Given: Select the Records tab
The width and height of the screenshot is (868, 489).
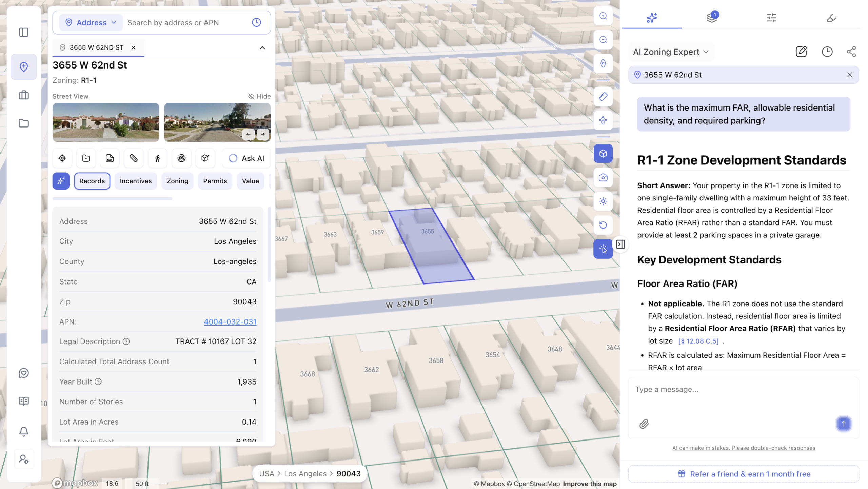Looking at the screenshot, I should point(92,181).
